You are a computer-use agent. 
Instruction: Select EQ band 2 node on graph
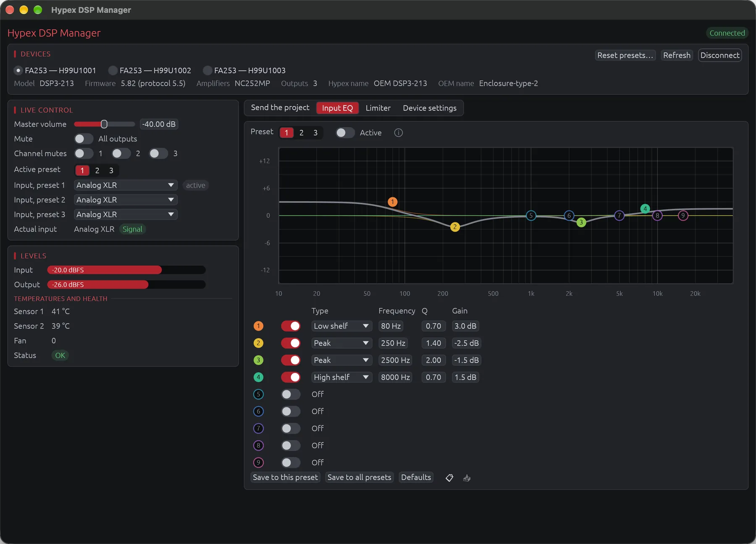pyautogui.click(x=455, y=227)
